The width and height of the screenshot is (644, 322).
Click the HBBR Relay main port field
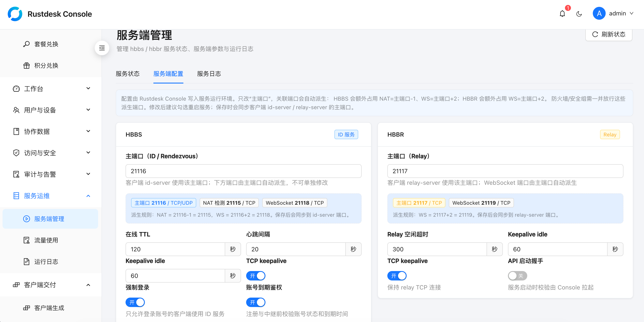(505, 171)
